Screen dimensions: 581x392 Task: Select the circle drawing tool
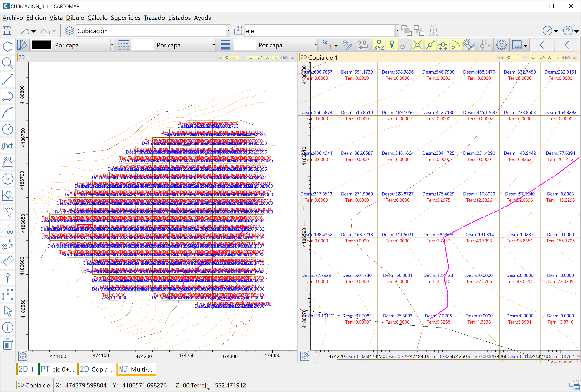click(x=7, y=129)
